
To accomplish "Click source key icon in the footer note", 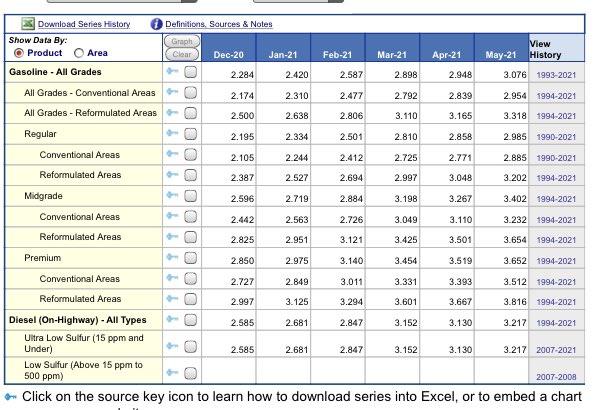I will click(11, 397).
